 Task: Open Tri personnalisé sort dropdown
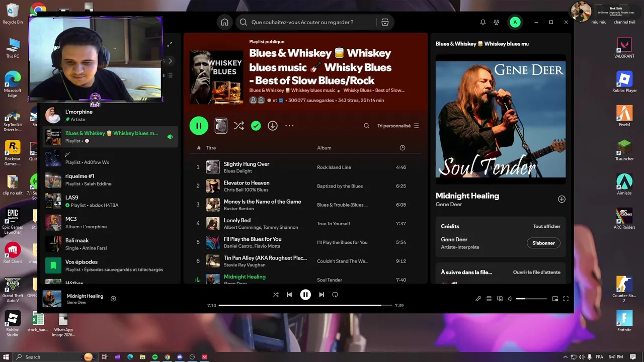point(398,126)
